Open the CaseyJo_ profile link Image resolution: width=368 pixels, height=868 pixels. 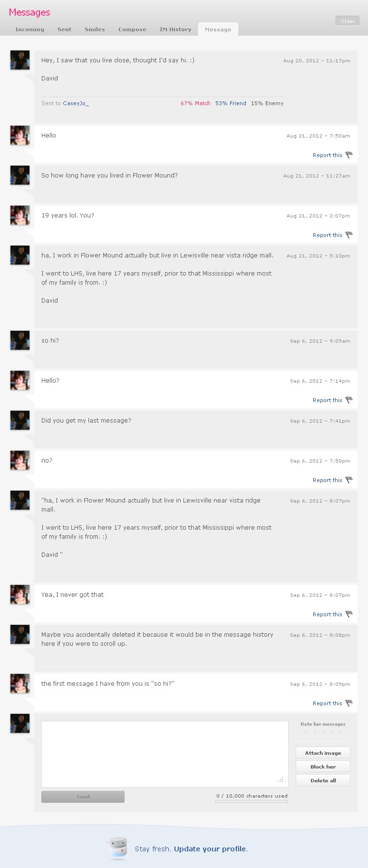[x=76, y=103]
